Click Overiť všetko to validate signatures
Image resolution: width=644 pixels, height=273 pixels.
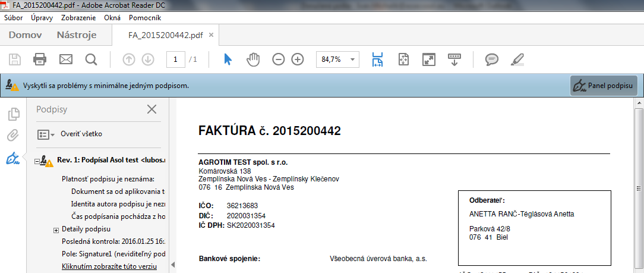[81, 134]
